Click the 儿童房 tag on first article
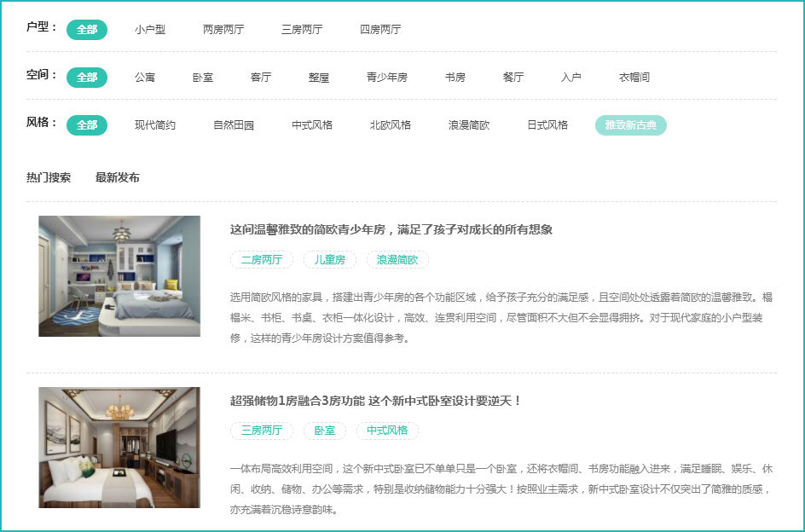 pyautogui.click(x=329, y=259)
